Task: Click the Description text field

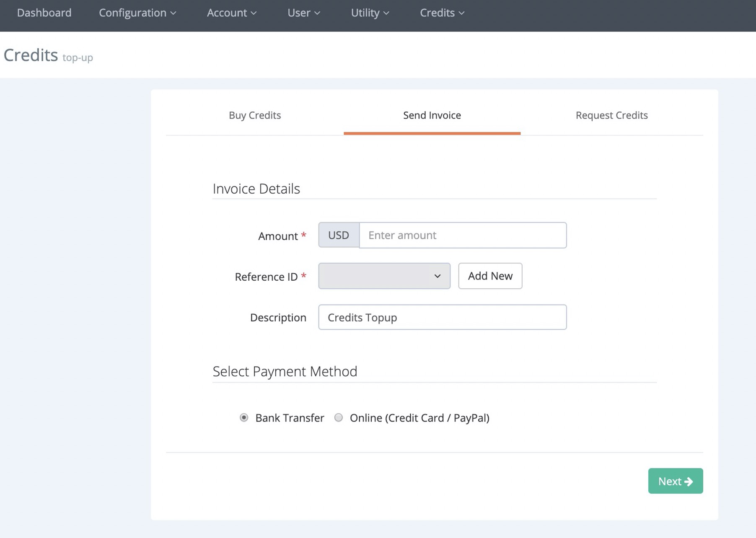Action: pos(442,317)
